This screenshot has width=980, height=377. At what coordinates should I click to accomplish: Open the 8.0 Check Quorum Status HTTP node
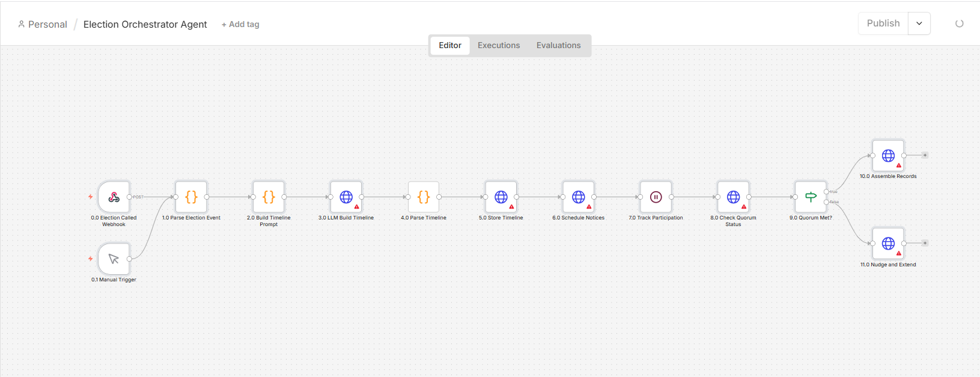coord(734,197)
